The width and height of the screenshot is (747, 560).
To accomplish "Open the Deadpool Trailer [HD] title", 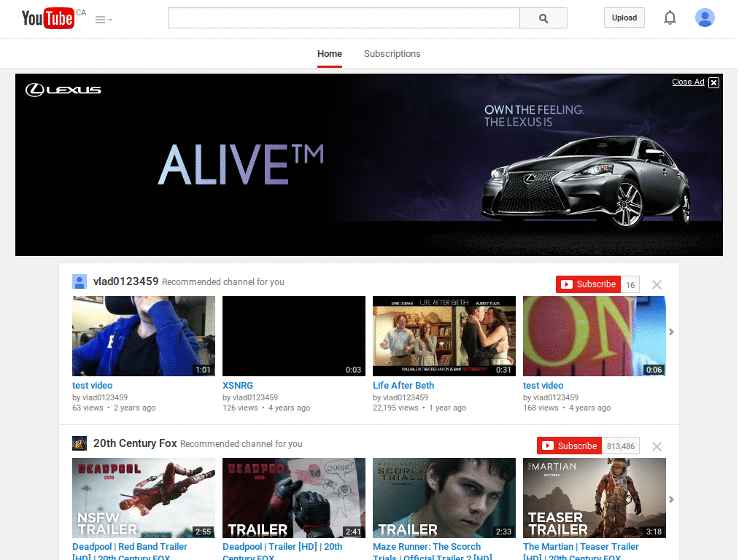I will click(x=282, y=551).
